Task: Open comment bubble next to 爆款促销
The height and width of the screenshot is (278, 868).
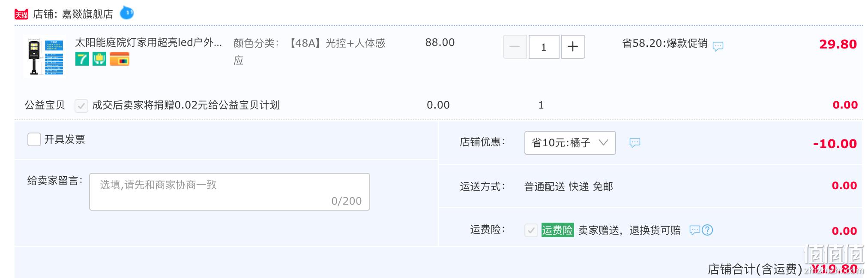Action: (718, 46)
